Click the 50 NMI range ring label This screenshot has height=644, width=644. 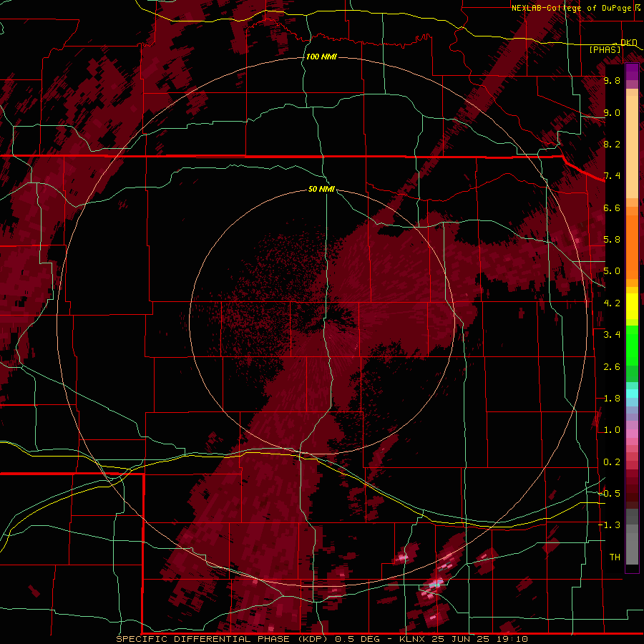321,189
